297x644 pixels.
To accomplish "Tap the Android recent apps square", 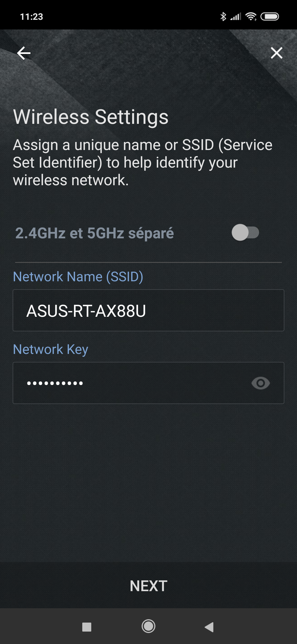I will click(x=87, y=627).
